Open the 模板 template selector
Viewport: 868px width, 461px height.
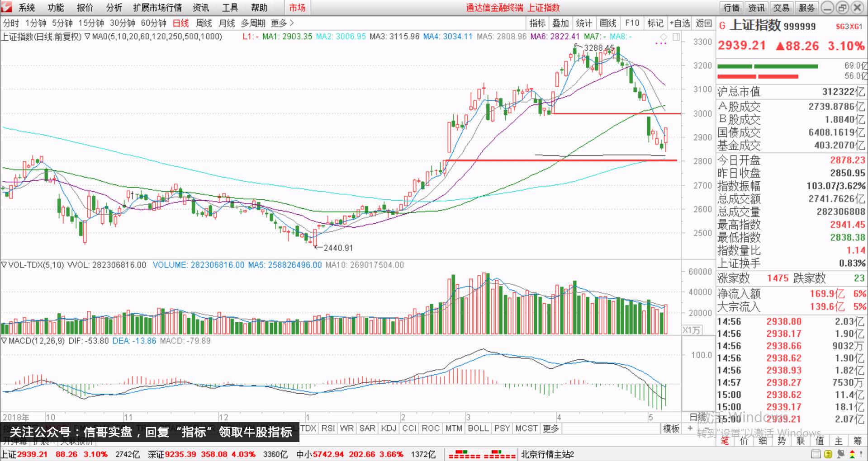(671, 428)
